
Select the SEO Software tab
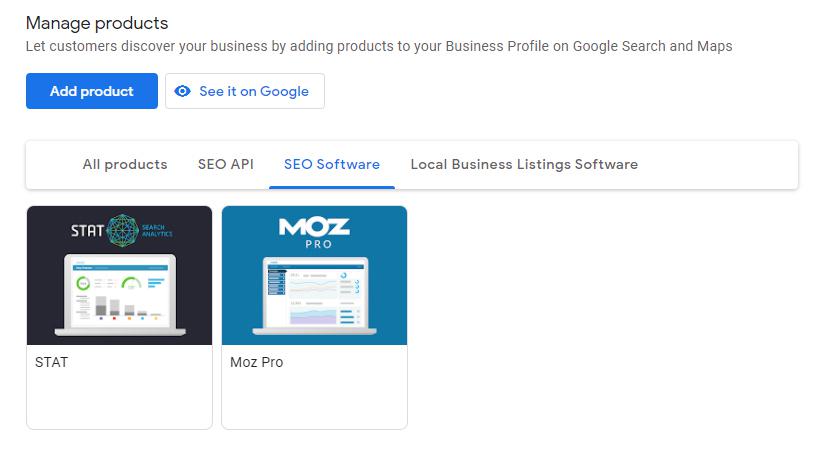[x=332, y=164]
